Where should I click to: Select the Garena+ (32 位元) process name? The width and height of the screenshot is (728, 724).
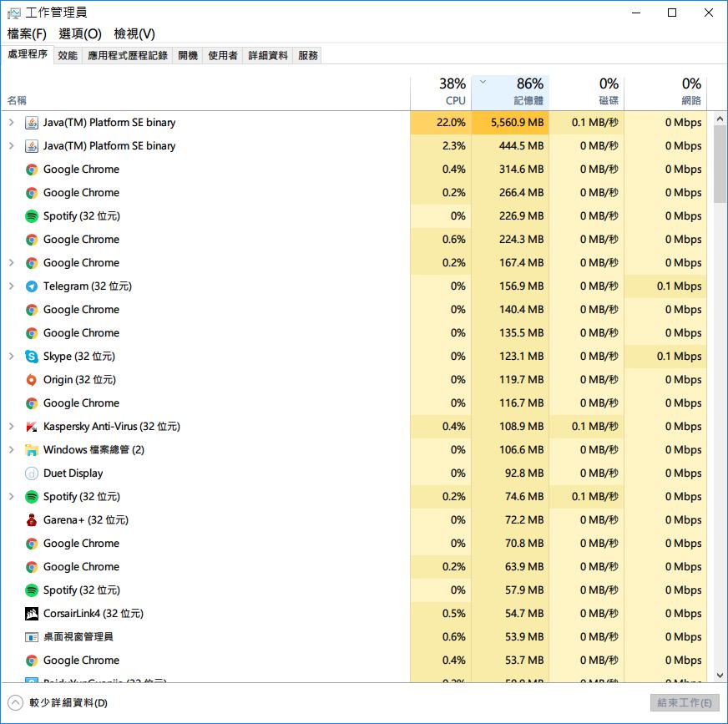coord(86,519)
